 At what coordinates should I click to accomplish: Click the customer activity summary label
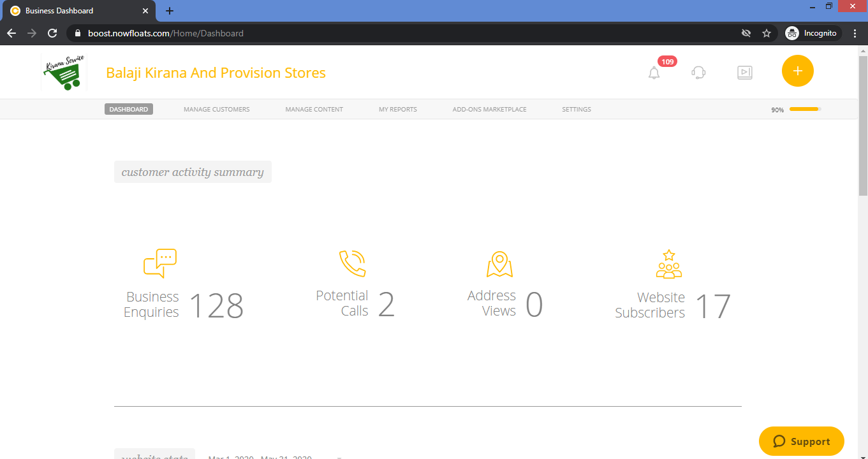[193, 172]
